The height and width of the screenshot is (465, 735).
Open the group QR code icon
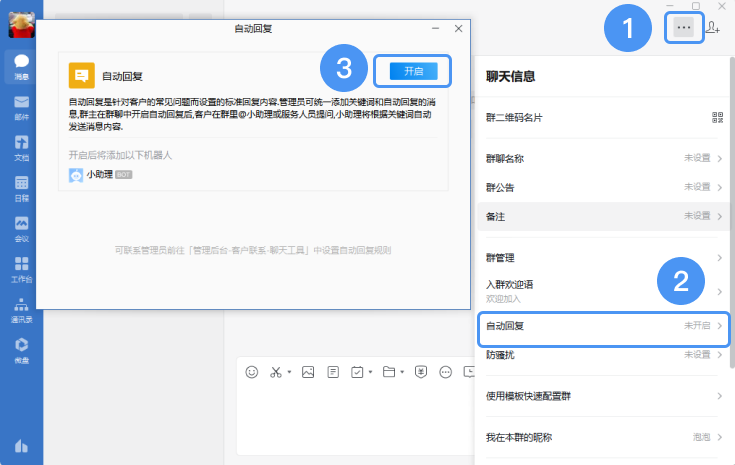pos(717,117)
